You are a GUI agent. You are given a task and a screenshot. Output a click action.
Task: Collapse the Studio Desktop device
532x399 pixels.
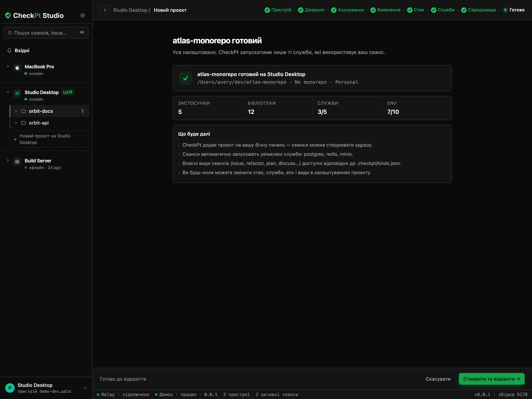[x=8, y=92]
